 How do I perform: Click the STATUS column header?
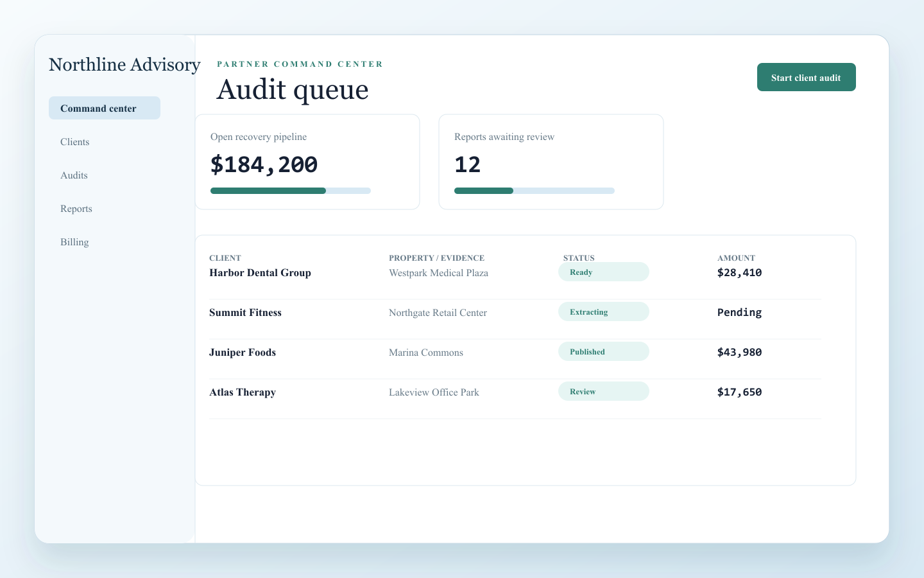coord(579,258)
